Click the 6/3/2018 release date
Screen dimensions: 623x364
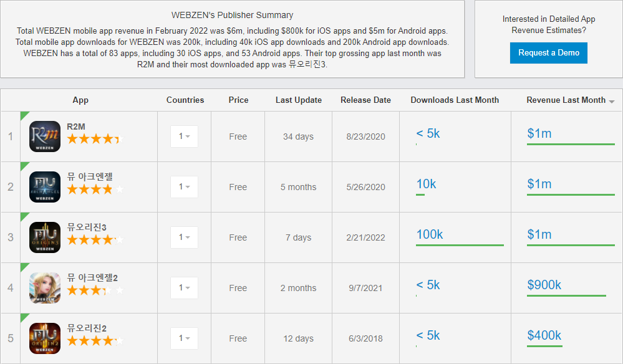point(365,338)
